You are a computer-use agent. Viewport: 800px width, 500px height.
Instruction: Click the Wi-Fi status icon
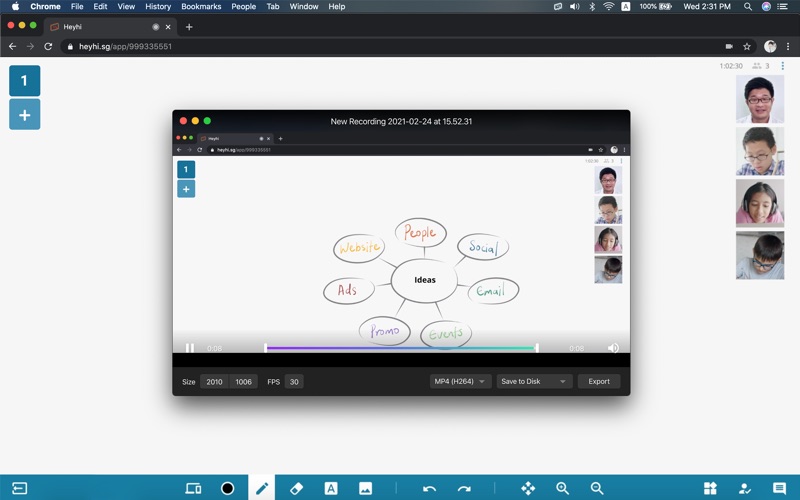608,7
